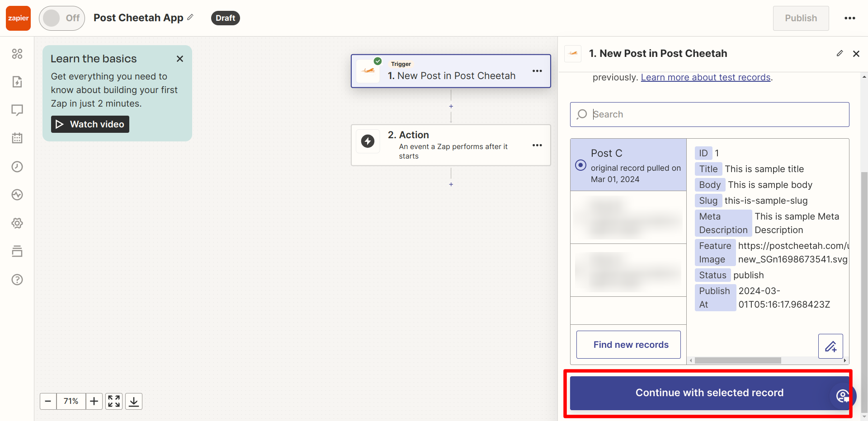The image size is (868, 421).
Task: Open the calendar sidebar icon
Action: (x=17, y=138)
